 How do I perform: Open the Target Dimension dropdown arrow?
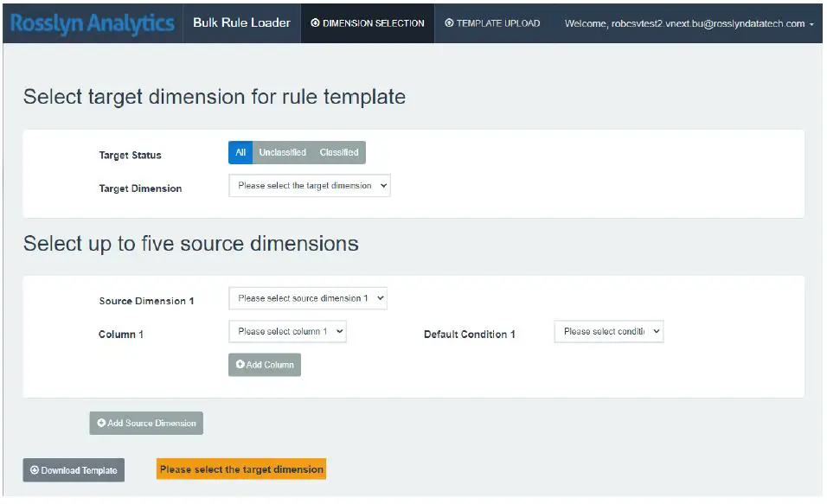[383, 185]
